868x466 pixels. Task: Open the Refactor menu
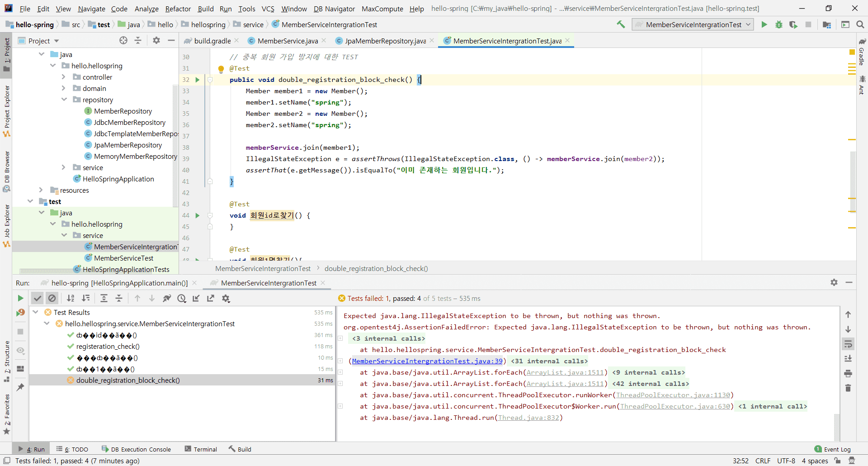[178, 9]
